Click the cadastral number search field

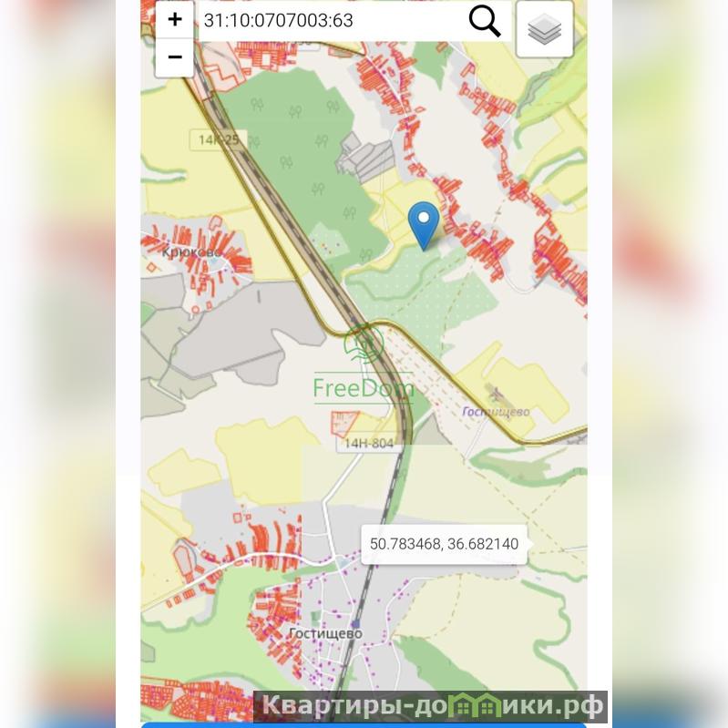tap(332, 20)
